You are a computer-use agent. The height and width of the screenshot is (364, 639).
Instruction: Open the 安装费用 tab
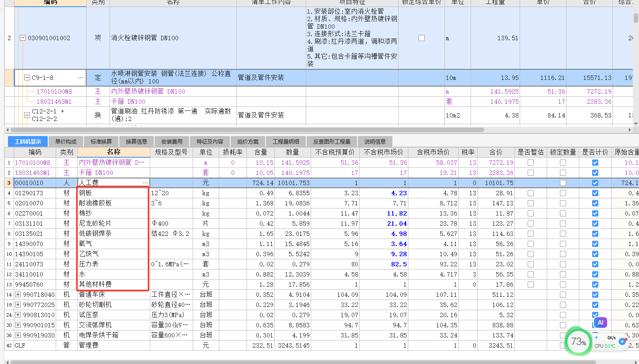click(x=172, y=142)
